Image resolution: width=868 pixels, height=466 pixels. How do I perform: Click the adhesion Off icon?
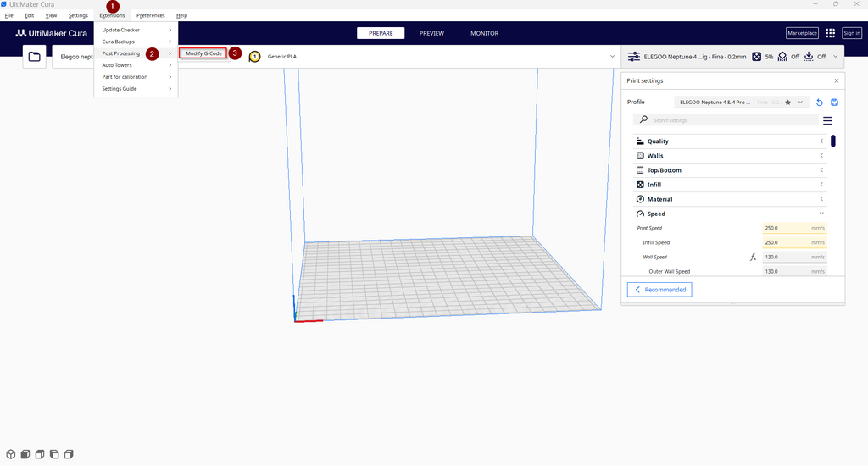point(809,57)
